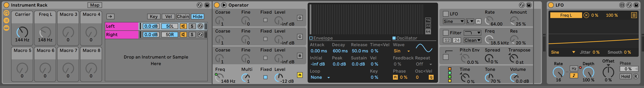The image size is (644, 88).
Task: Open the Vel zone editor tab
Action: (168, 16)
